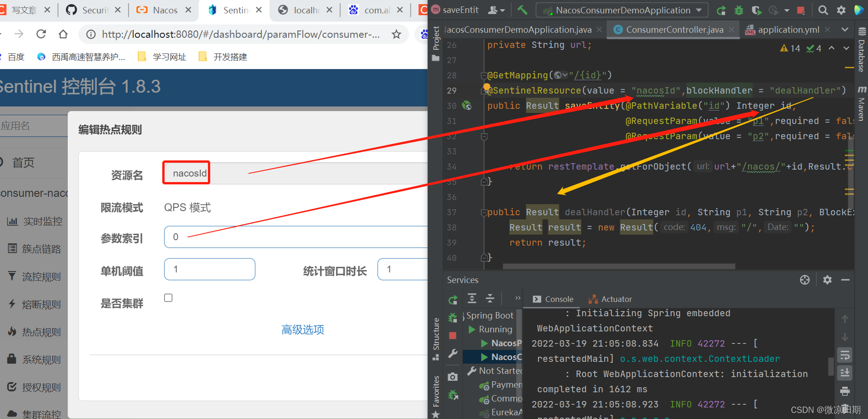Open IDE settings gear in top toolbar
This screenshot has width=868, height=419.
[x=841, y=10]
